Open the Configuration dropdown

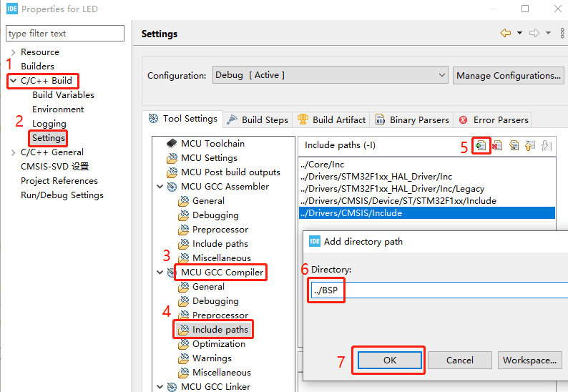330,75
